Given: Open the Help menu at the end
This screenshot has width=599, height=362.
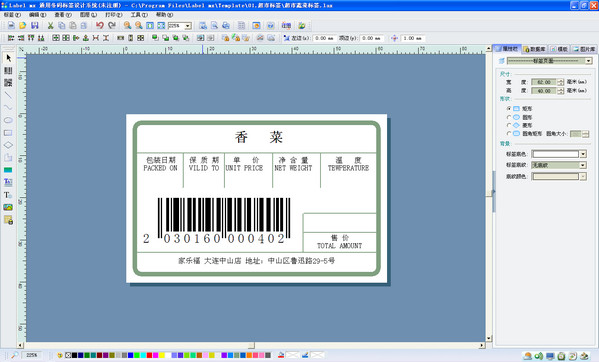Looking at the screenshot, I should (164, 15).
